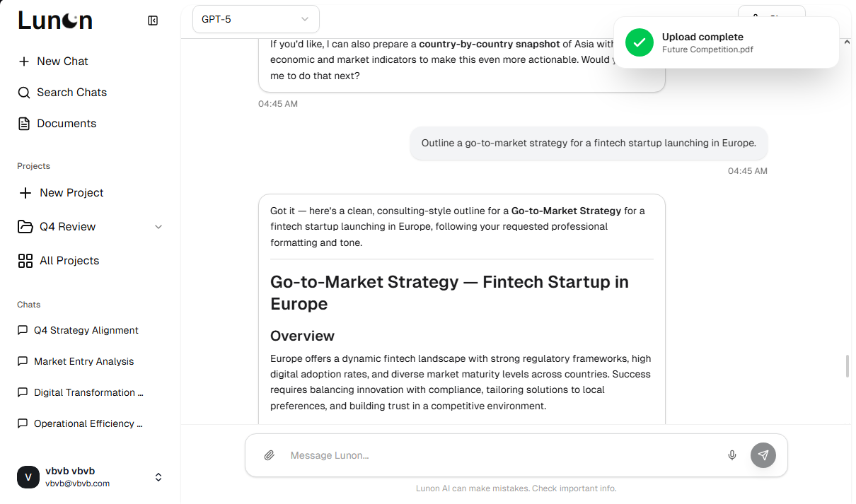Click the All Projects grid icon

click(x=25, y=261)
